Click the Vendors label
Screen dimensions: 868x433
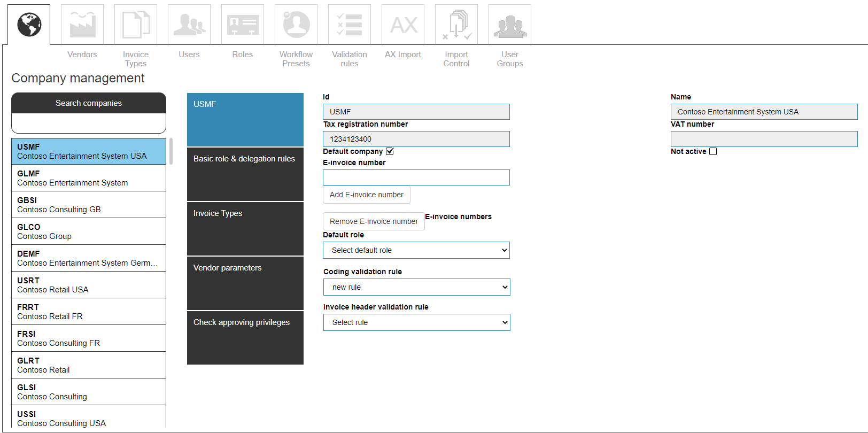pos(82,55)
